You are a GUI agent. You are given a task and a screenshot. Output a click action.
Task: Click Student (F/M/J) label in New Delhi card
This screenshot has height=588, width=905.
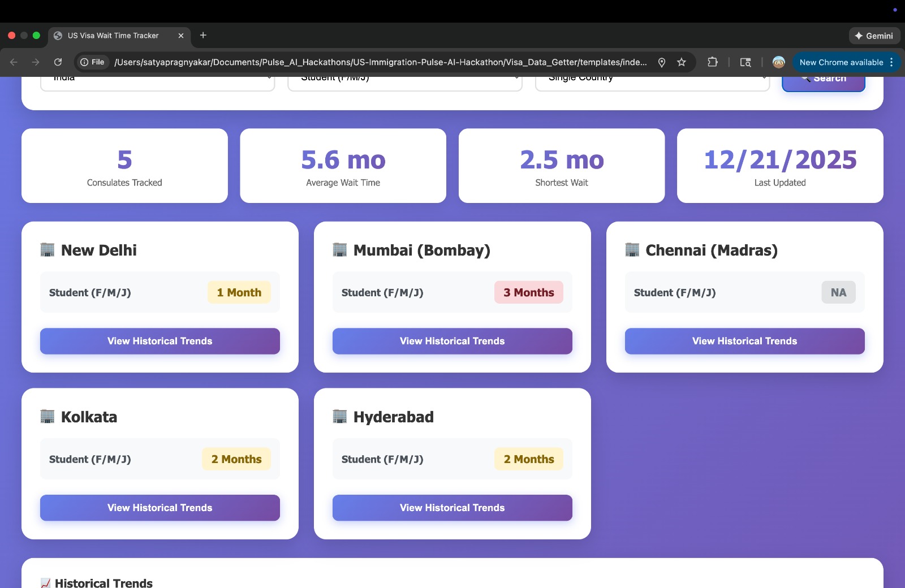[90, 293]
